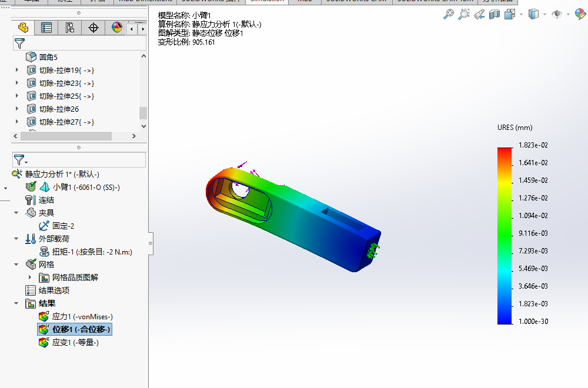Collapse the 网格 mesh node

coord(16,265)
